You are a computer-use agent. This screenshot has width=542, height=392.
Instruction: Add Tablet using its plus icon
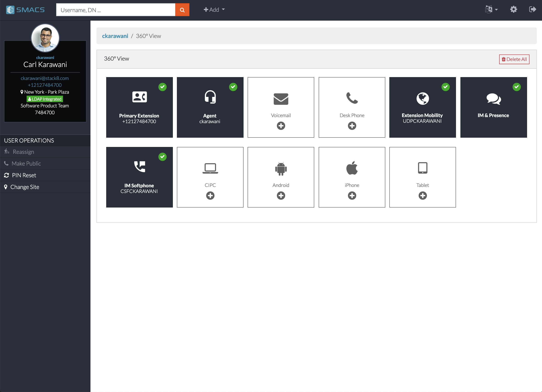pyautogui.click(x=422, y=196)
